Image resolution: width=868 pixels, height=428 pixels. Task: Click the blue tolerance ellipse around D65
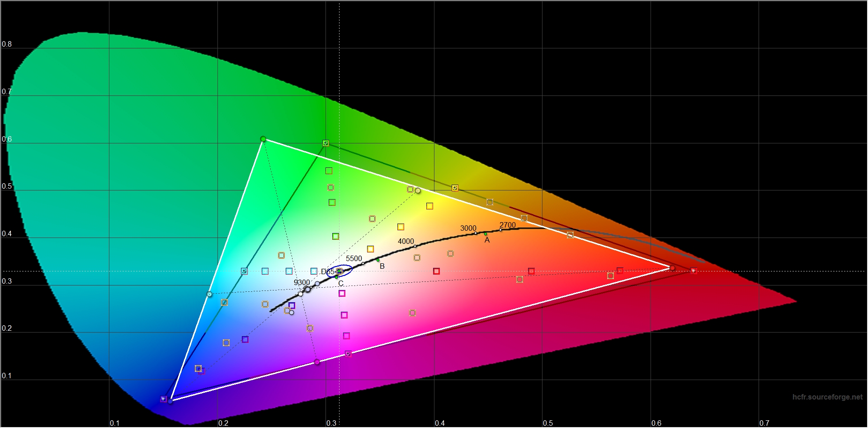339,271
